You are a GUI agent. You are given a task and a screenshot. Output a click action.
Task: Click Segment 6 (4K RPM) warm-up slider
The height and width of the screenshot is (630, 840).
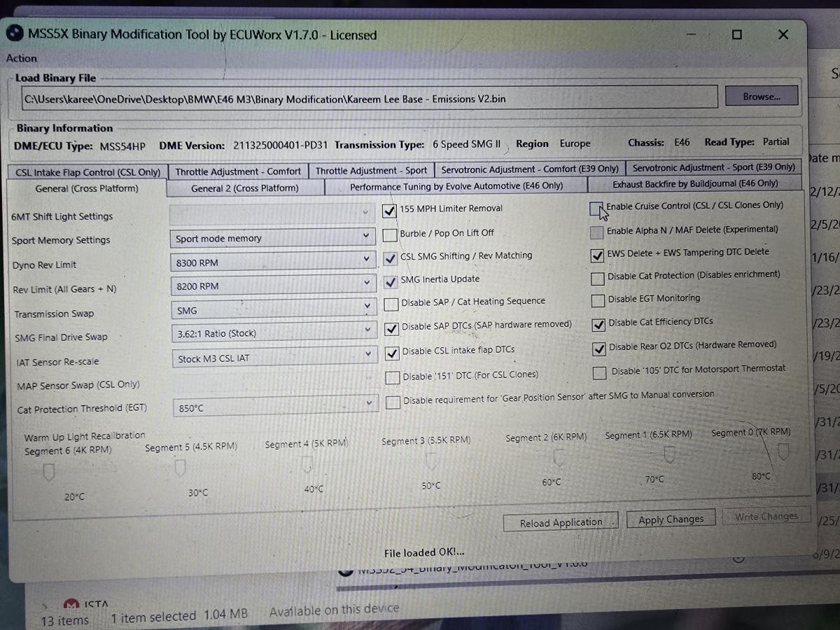click(48, 473)
